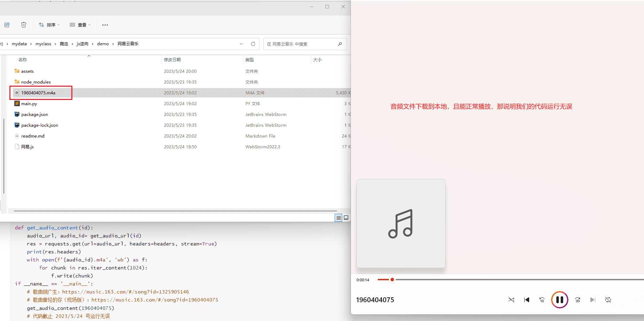Click the assets folder icon
This screenshot has height=321, width=644.
pos(17,71)
